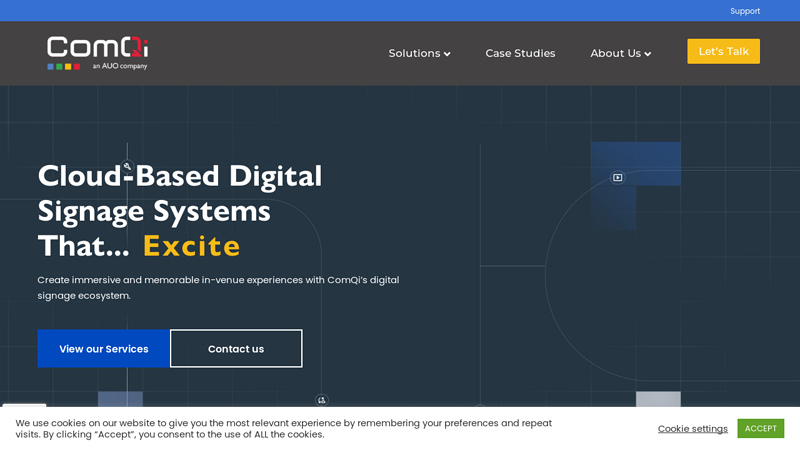
Task: Open Cookie settings link
Action: tap(692, 429)
